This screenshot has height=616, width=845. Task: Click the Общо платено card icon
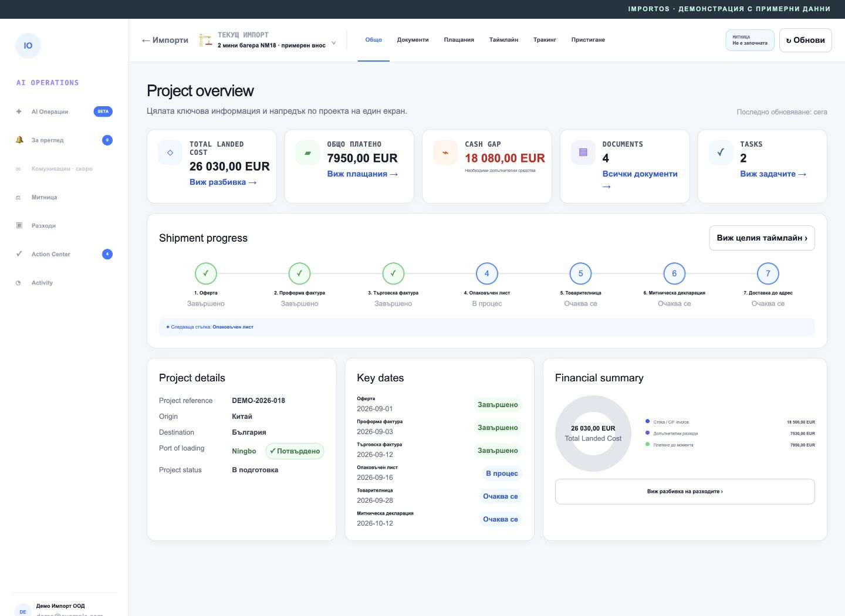point(307,153)
